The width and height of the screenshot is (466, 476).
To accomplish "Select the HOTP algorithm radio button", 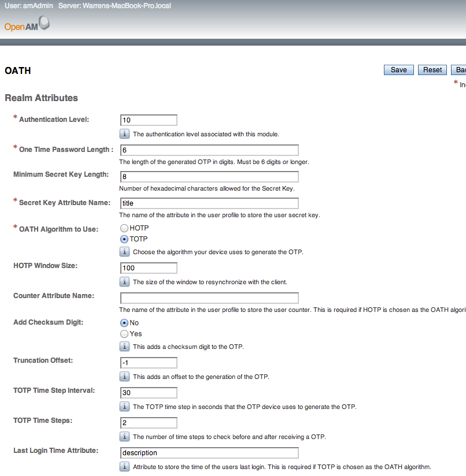I will [124, 228].
